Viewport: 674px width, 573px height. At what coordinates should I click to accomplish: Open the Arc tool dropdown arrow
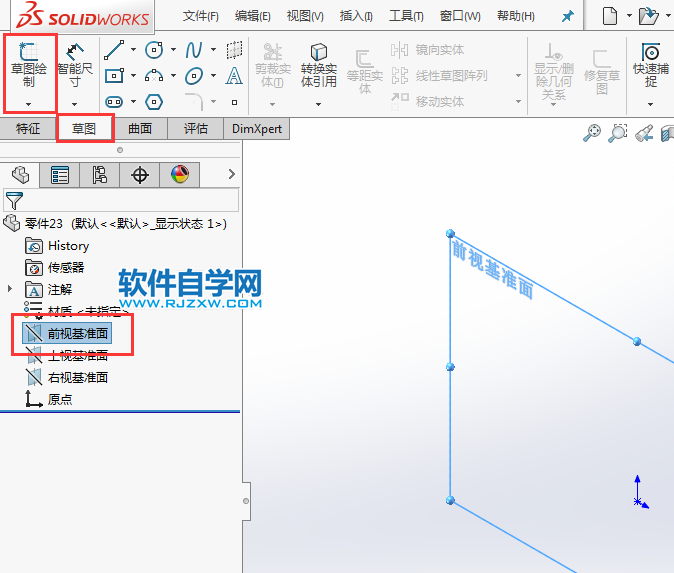173,76
